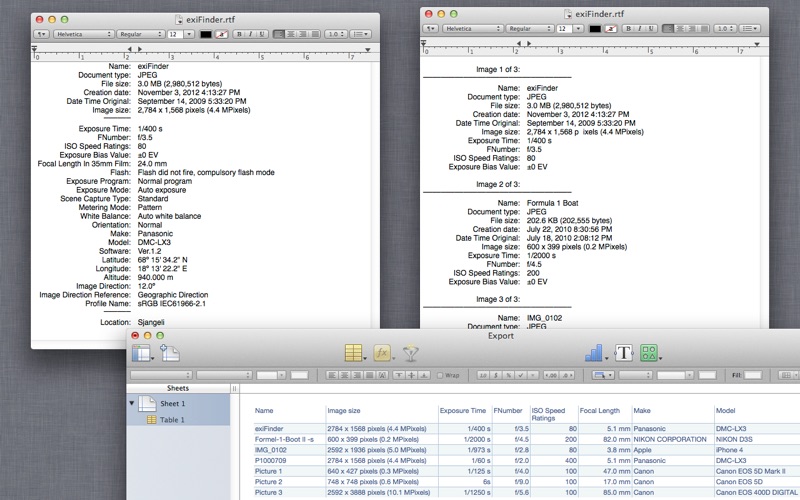This screenshot has height=500, width=800.
Task: Select cell 'Formel-1-Boot II -s'
Action: click(284, 439)
